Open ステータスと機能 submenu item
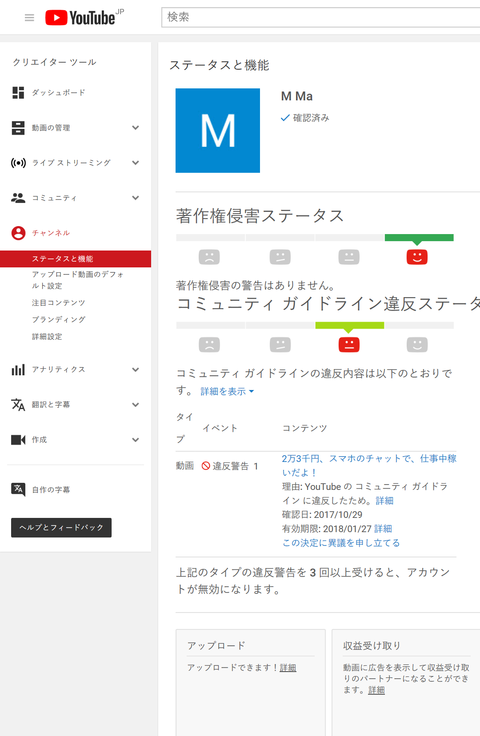This screenshot has width=480, height=736. pyautogui.click(x=75, y=259)
